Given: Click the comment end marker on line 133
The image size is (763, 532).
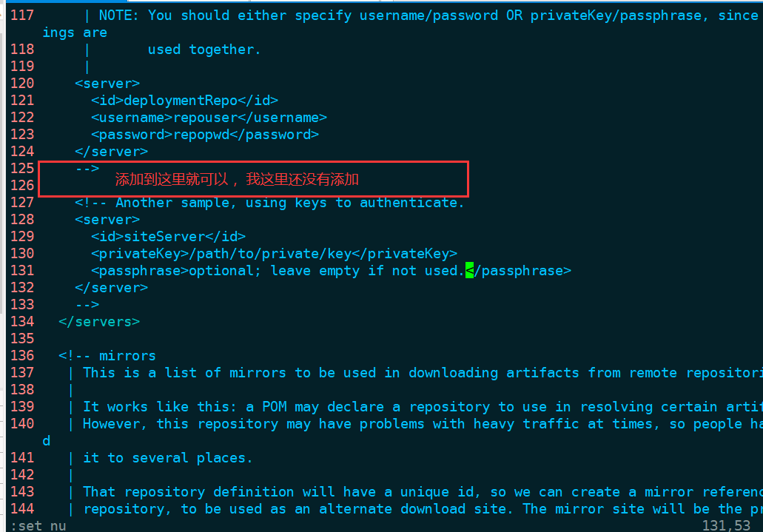Looking at the screenshot, I should 87,305.
